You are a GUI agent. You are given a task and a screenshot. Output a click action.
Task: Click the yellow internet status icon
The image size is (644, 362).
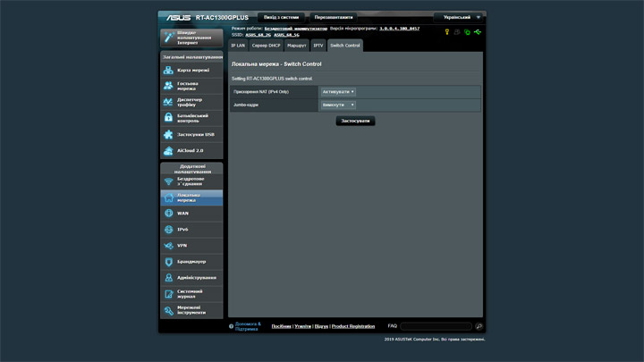coord(447,32)
